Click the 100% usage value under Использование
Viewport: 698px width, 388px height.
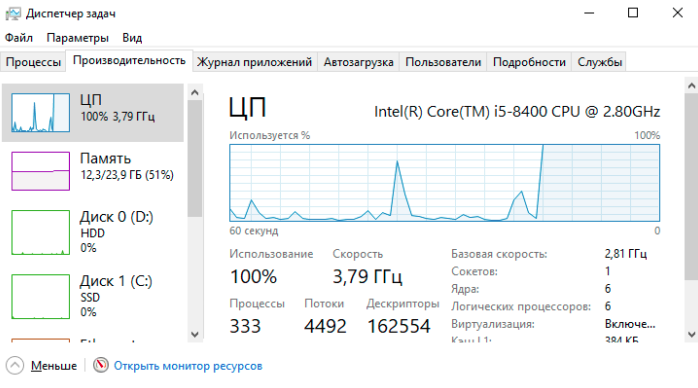tap(253, 276)
